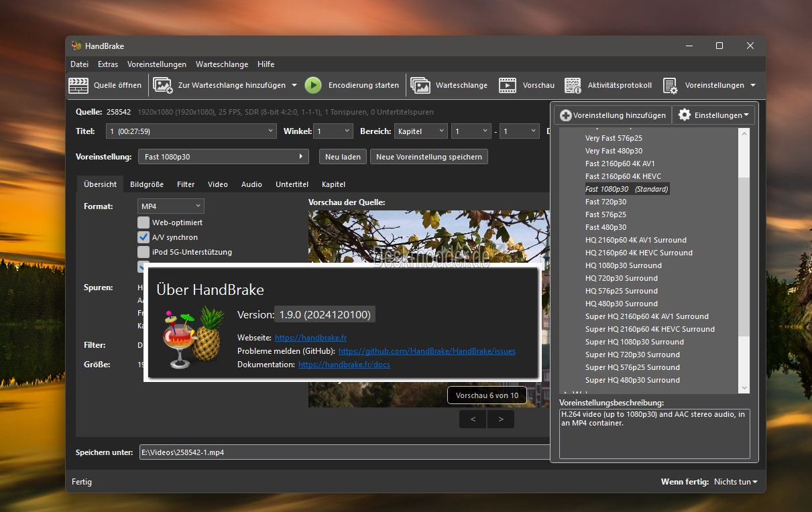Toggle the Web-optimiert checkbox
812x512 pixels.
[x=143, y=222]
